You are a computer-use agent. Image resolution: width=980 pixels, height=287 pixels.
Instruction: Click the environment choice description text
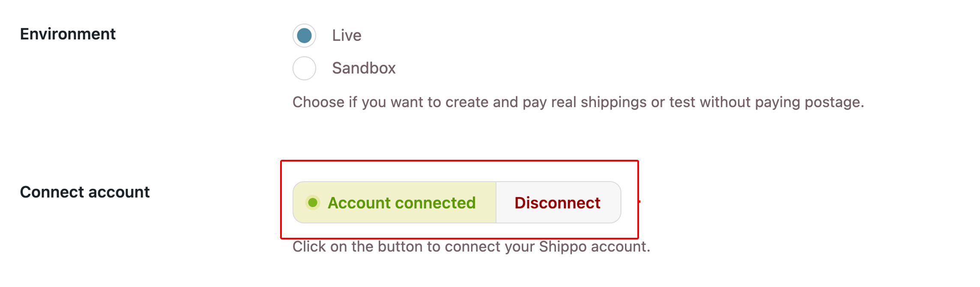578,102
